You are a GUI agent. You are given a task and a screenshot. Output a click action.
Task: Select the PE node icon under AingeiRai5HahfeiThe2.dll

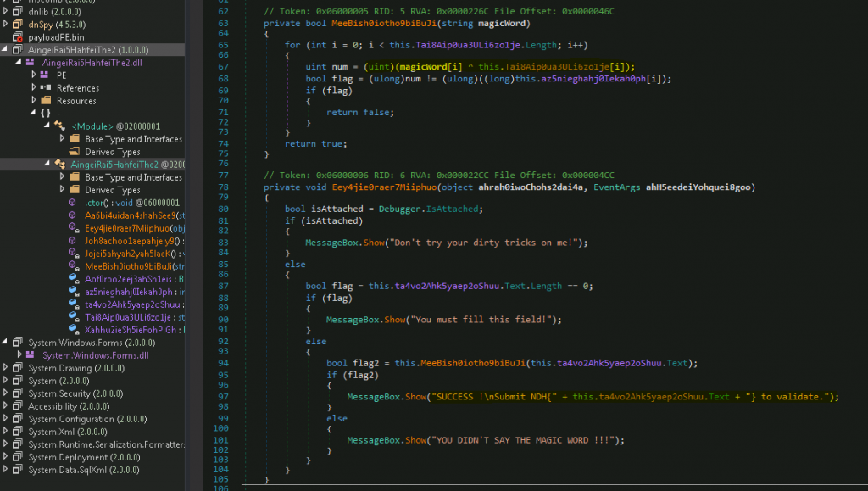tap(44, 76)
